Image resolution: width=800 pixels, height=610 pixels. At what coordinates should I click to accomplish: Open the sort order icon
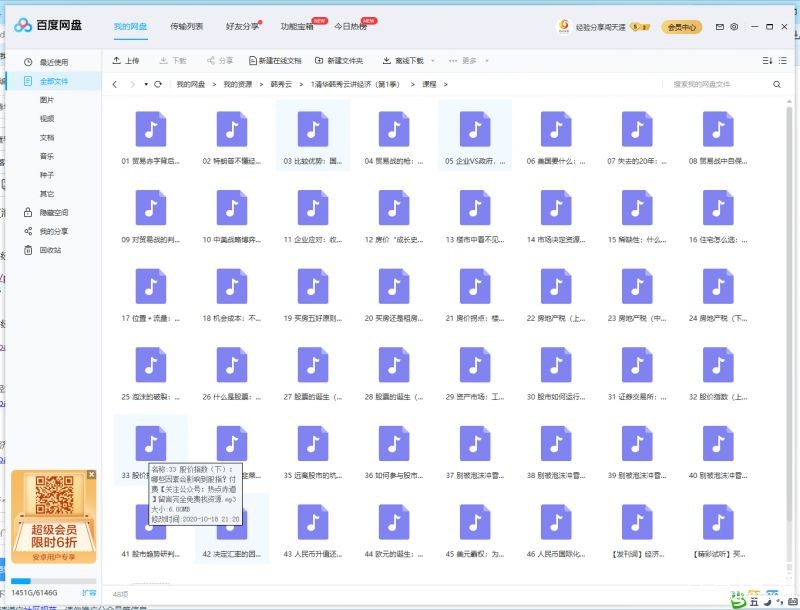pos(767,61)
